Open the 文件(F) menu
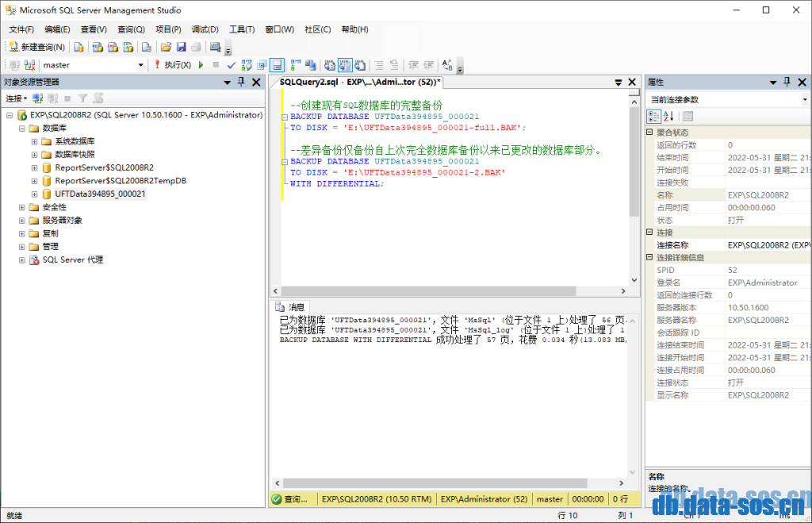Image resolution: width=812 pixels, height=523 pixels. [21, 29]
